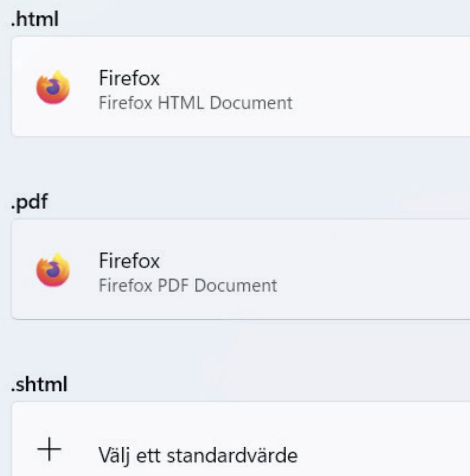
Task: Click the Firefox icon under .pdf
Action: [53, 270]
